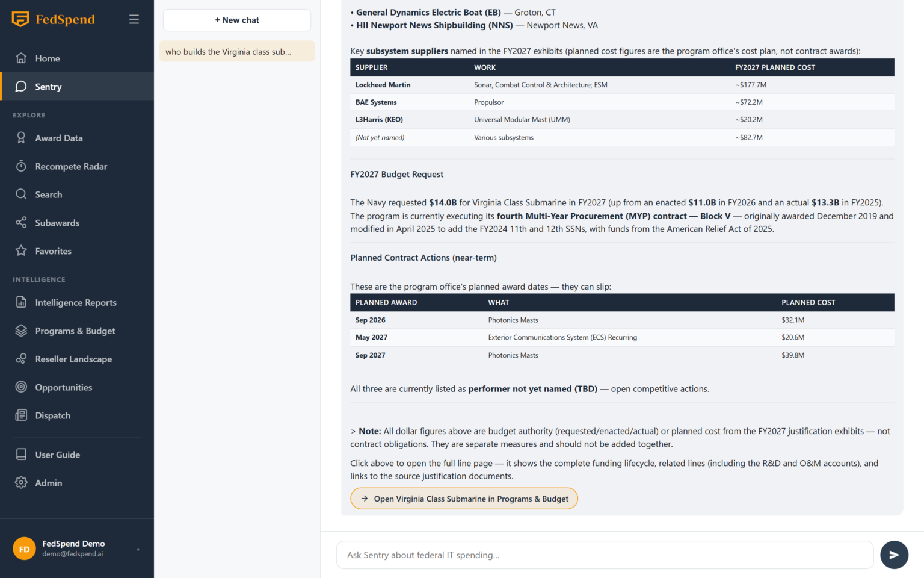Click the Programs & Budget layers icon

coord(21,331)
